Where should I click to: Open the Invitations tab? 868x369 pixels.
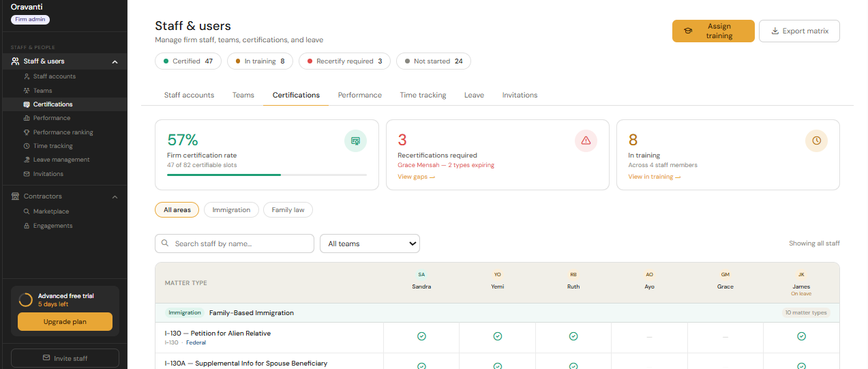click(x=520, y=95)
